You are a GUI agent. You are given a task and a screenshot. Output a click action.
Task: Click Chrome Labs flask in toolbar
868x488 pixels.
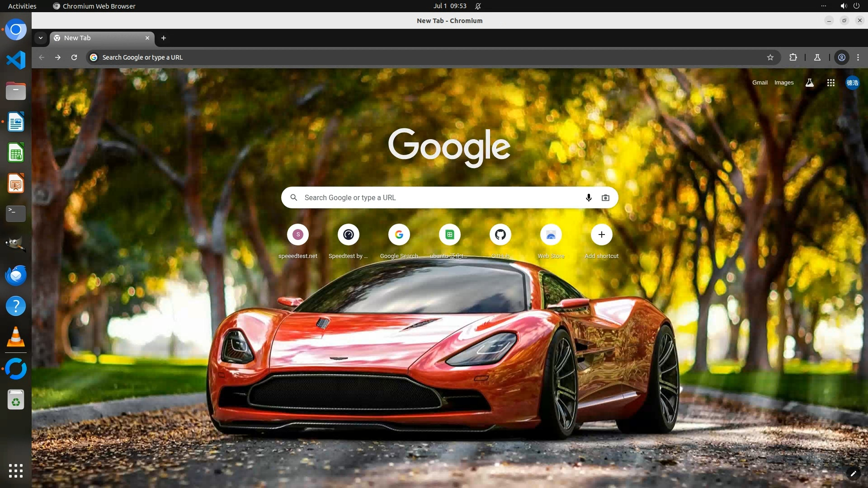click(x=817, y=57)
